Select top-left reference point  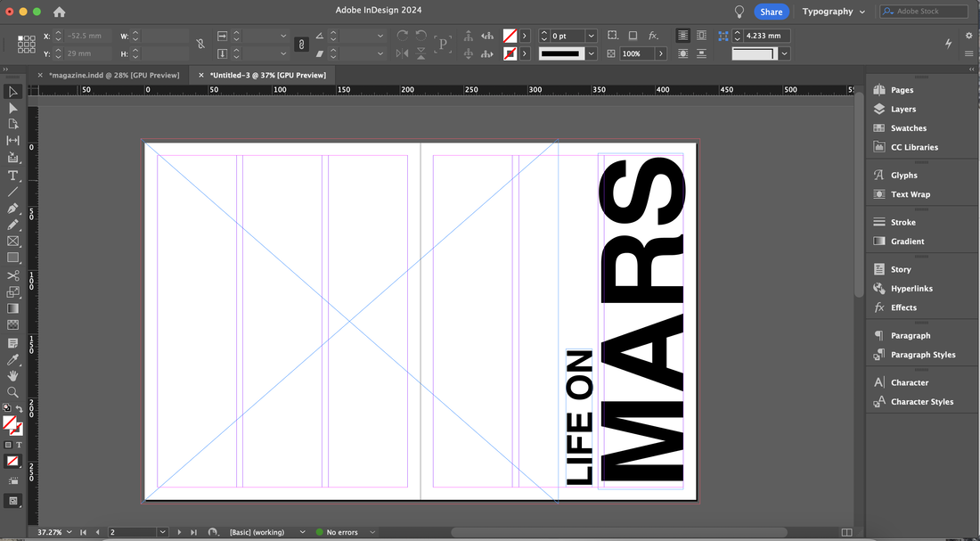(x=20, y=38)
